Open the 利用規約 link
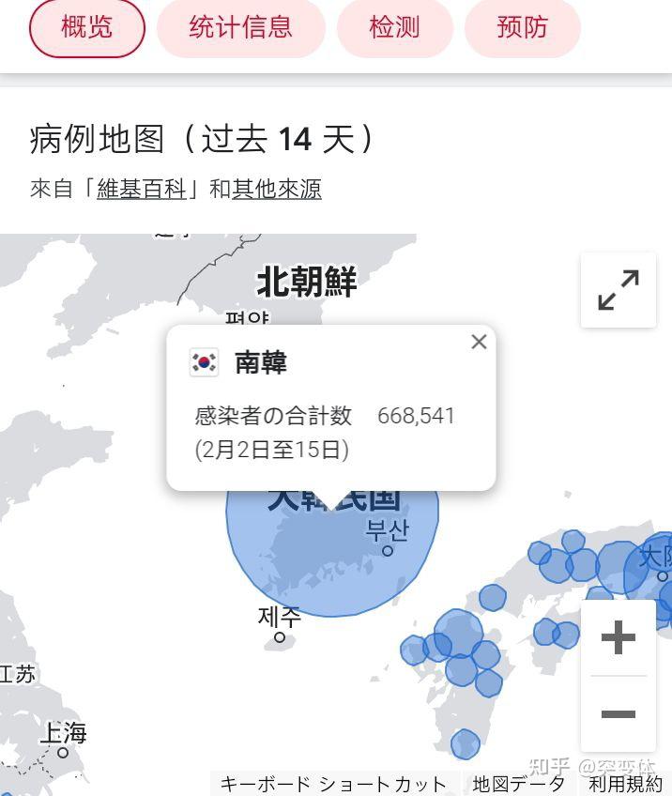The width and height of the screenshot is (672, 796). pyautogui.click(x=625, y=785)
